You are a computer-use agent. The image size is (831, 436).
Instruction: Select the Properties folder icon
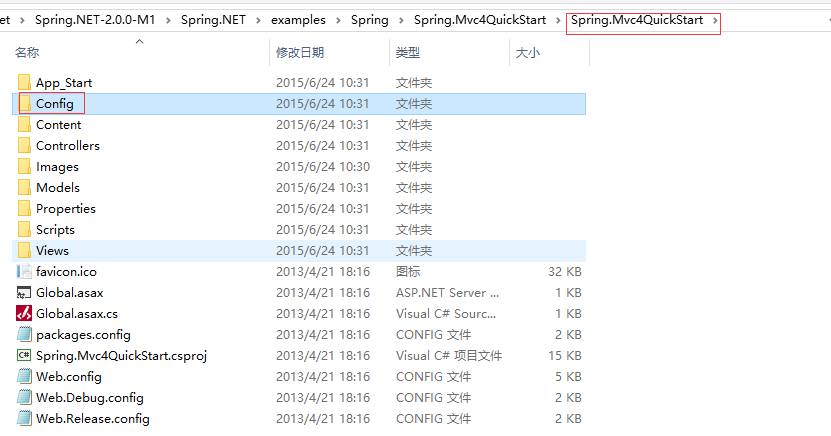coord(24,209)
